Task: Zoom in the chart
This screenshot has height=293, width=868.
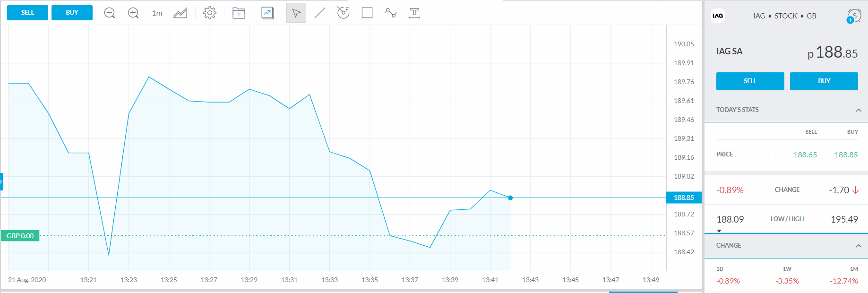Action: 133,13
